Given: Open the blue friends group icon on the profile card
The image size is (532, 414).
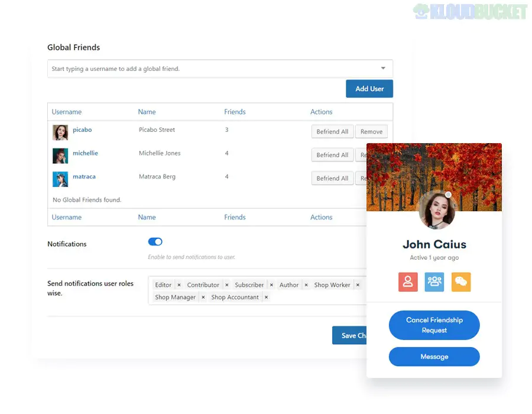Looking at the screenshot, I should (434, 282).
